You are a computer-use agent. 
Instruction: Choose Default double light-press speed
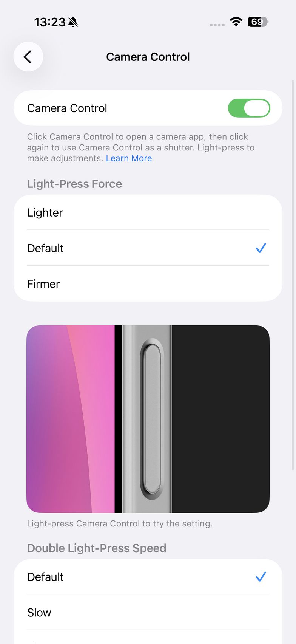pyautogui.click(x=148, y=577)
